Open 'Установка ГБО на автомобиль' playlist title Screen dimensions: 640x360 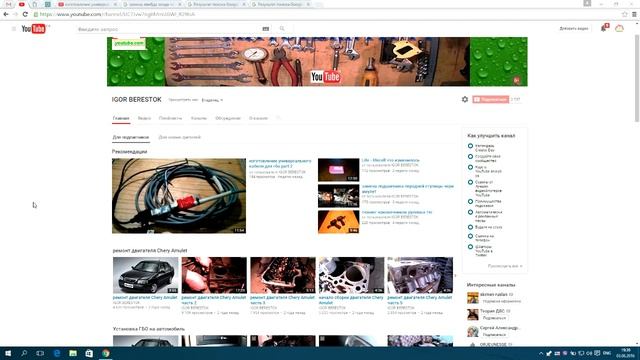149,329
